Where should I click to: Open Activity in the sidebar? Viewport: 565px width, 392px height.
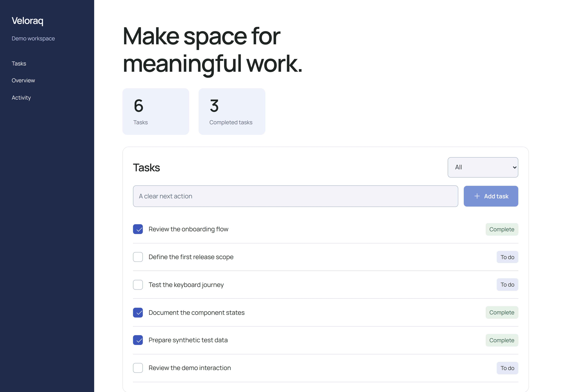pyautogui.click(x=21, y=98)
